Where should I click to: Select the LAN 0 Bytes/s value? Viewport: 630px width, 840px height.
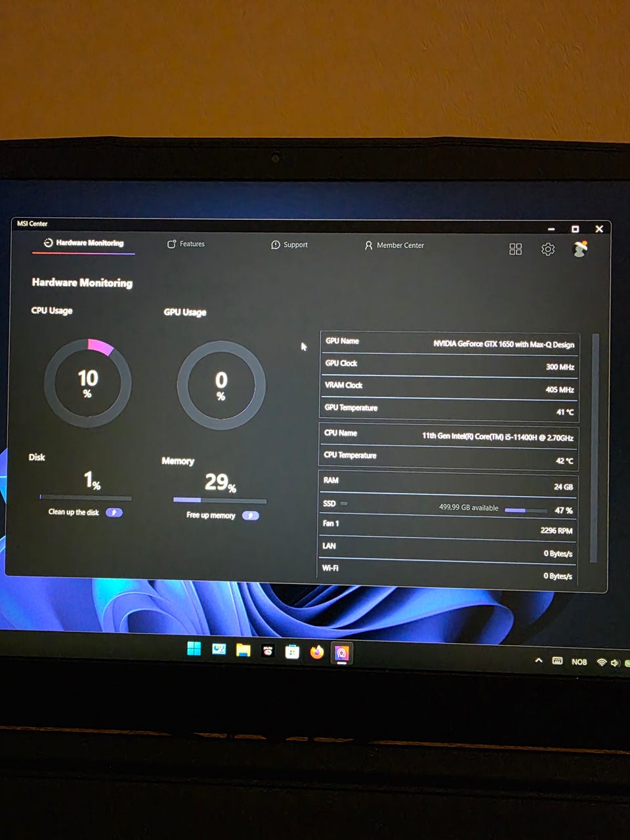pos(558,554)
